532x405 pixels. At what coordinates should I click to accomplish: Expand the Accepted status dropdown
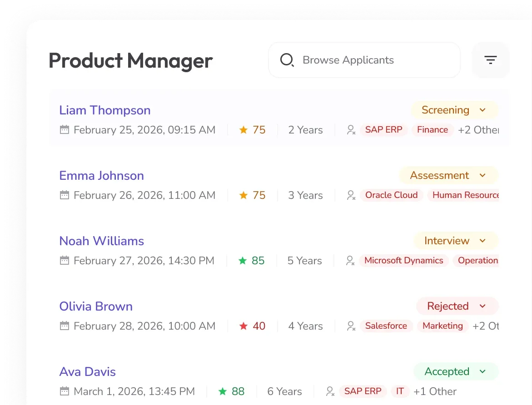456,372
